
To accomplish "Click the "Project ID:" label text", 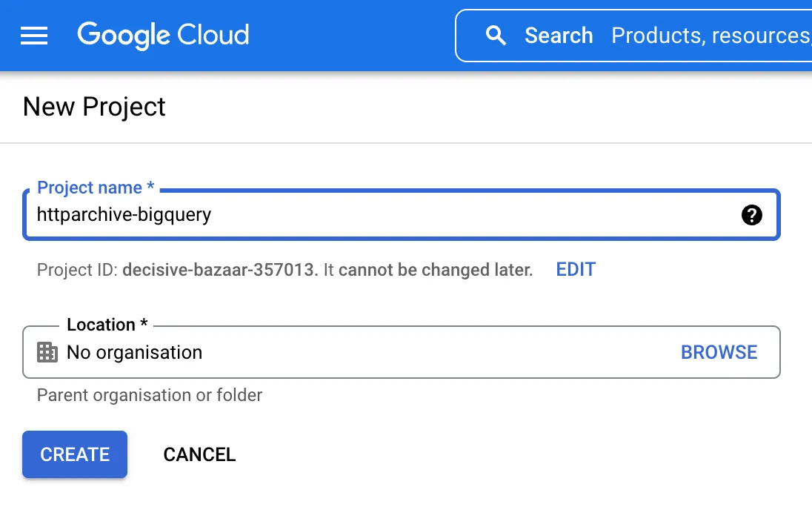I will coord(77,270).
